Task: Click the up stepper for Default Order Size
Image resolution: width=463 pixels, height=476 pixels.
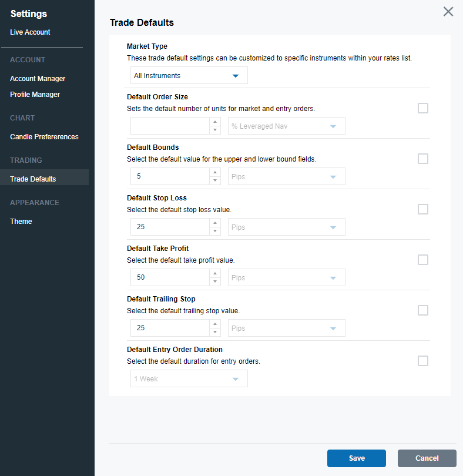Action: pos(215,122)
